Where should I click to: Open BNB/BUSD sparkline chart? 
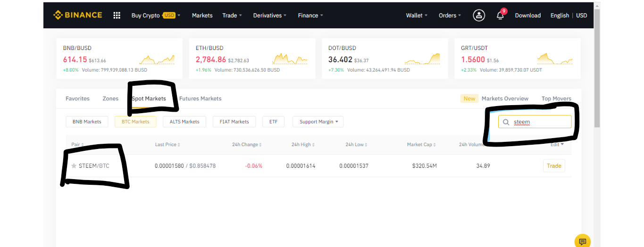[157, 59]
